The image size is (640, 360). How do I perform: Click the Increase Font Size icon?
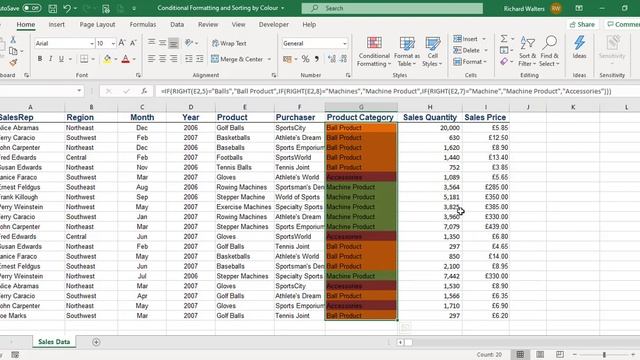122,43
